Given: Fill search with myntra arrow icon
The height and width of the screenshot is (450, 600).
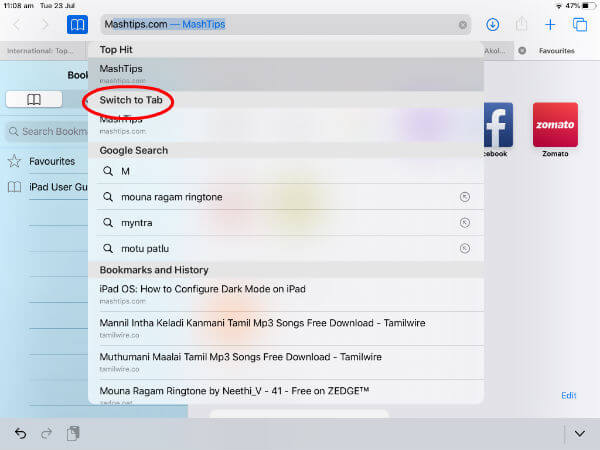Looking at the screenshot, I should (x=465, y=223).
